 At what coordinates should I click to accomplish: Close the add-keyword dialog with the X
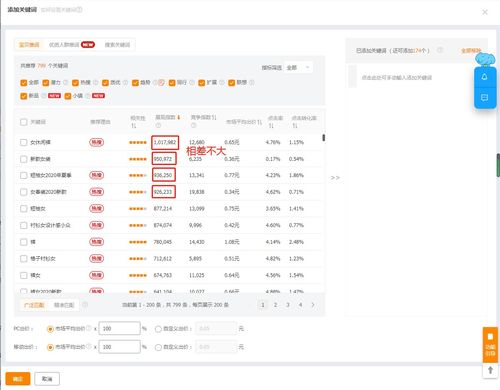(x=485, y=12)
